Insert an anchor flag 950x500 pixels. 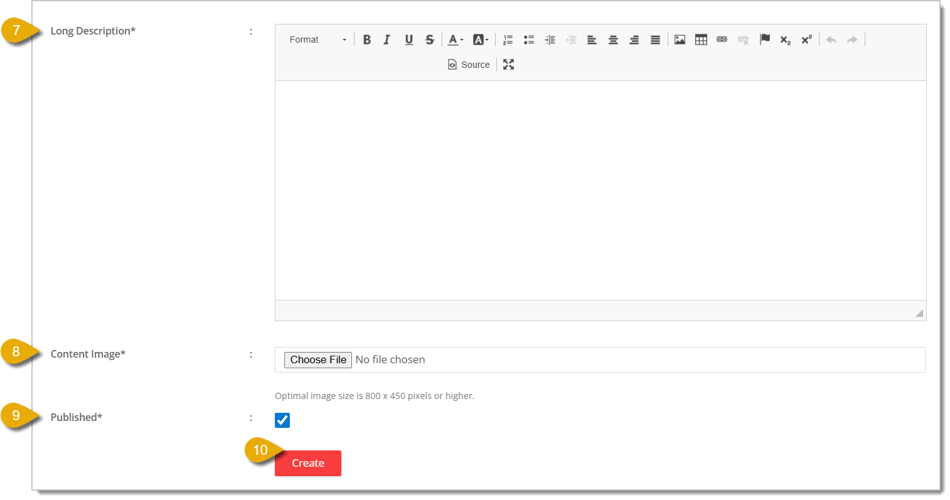(x=765, y=40)
